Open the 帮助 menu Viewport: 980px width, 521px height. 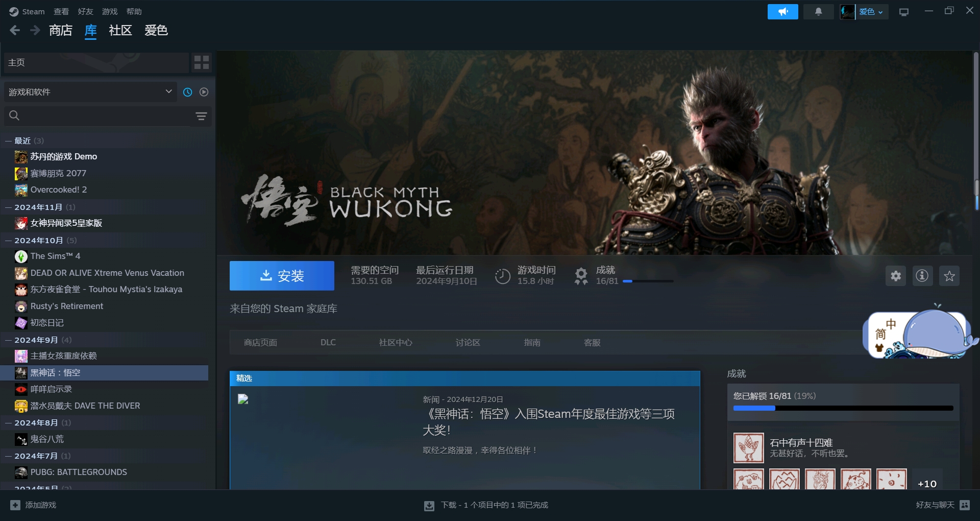click(134, 11)
